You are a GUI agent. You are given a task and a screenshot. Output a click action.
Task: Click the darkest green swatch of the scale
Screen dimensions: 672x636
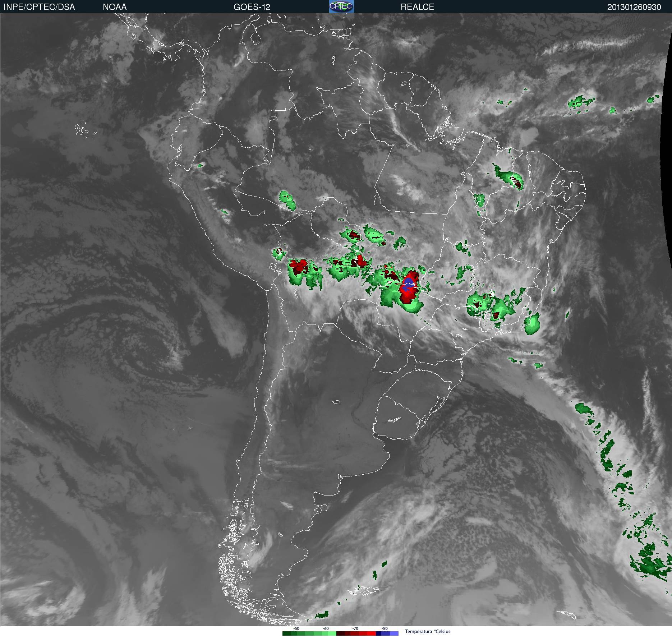point(287,633)
